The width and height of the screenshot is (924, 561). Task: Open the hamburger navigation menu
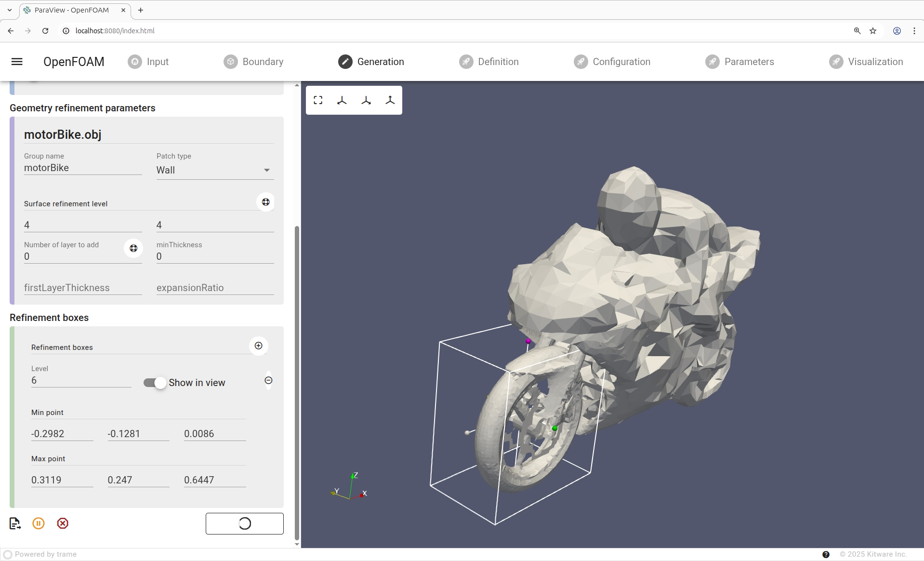click(17, 62)
